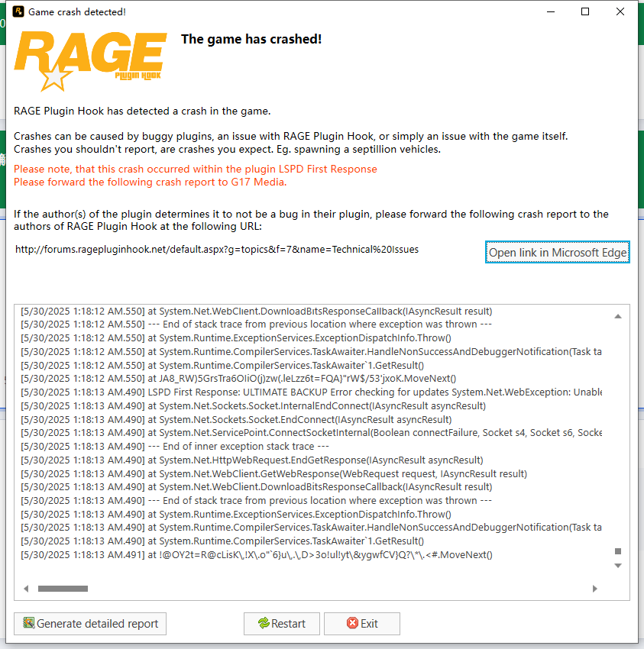Screen dimensions: 644x649
Task: Click the 1:18:13 DownloadBitsResponseCallback log line
Action: click(257, 487)
